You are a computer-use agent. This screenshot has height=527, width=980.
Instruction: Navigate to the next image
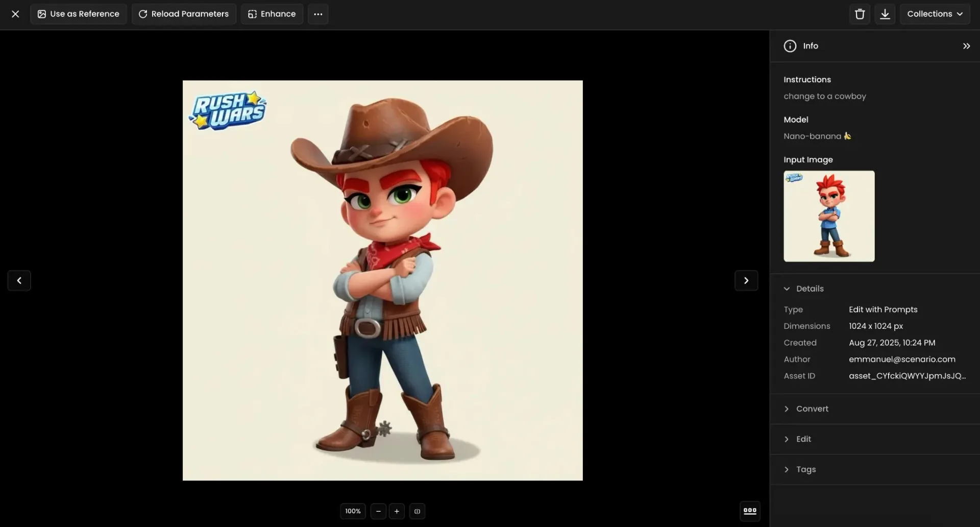click(746, 280)
